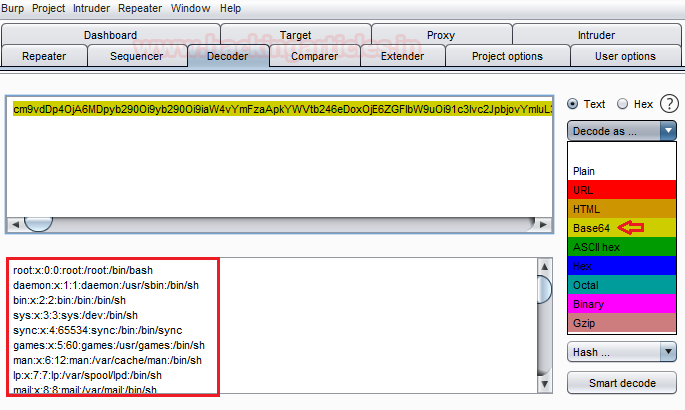Viewport: 685px width, 410px height.
Task: Switch to the Repeater tab
Action: [44, 56]
